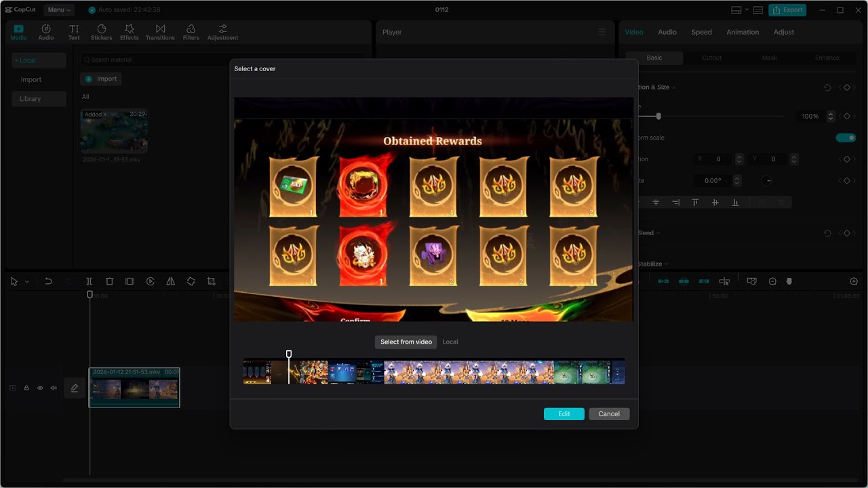
Task: Open the Cutout sub-tab
Action: pyautogui.click(x=712, y=58)
